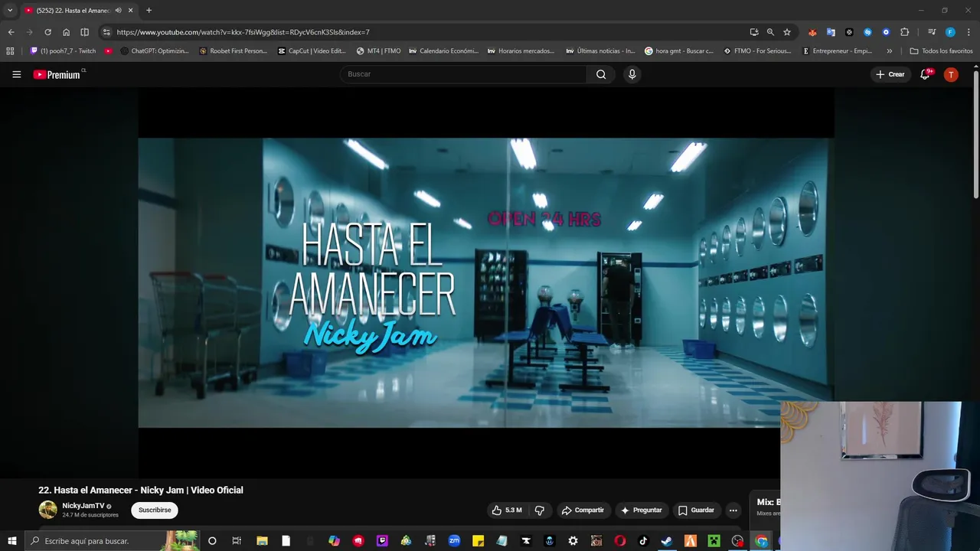Open media controls music note icon

(x=932, y=32)
